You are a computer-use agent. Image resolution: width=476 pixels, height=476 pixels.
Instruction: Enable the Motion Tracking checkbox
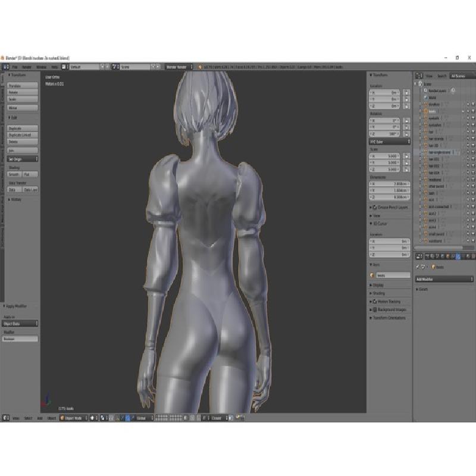pos(375,302)
